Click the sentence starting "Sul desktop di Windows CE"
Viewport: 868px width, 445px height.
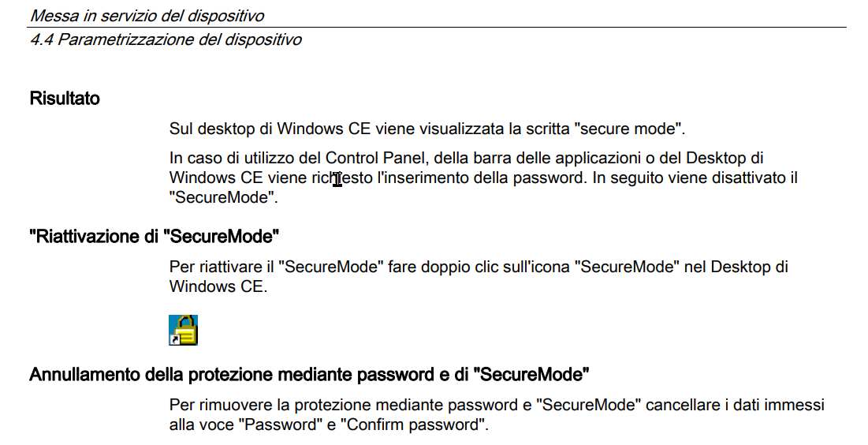427,129
